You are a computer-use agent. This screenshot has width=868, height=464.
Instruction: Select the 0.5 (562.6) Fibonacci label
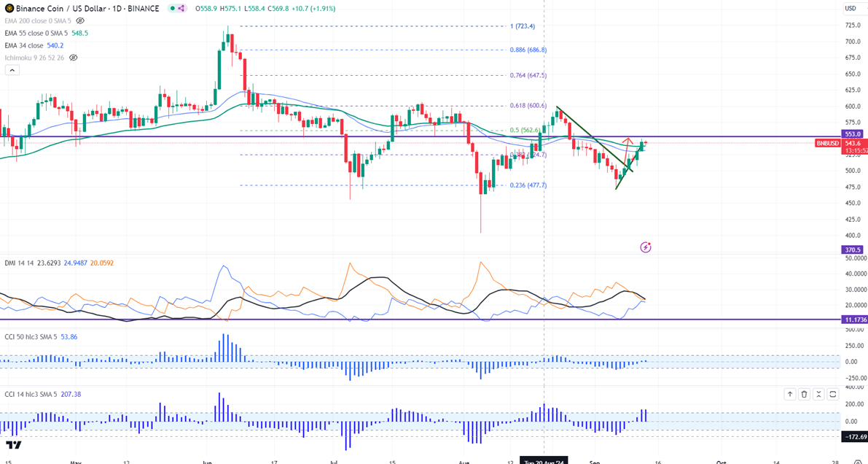point(525,131)
